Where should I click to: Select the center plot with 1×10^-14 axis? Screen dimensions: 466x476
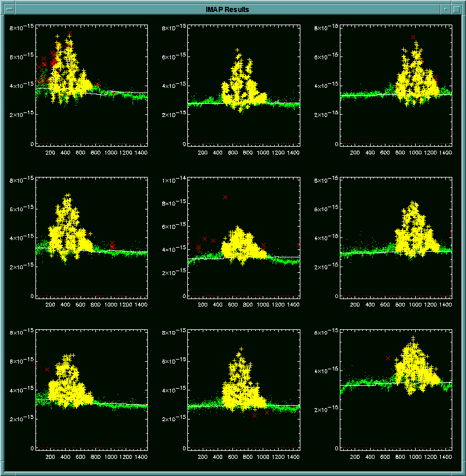coord(243,238)
